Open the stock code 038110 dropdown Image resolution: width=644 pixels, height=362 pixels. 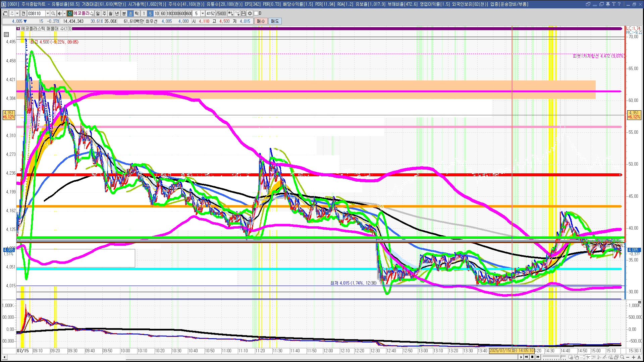(x=48, y=13)
